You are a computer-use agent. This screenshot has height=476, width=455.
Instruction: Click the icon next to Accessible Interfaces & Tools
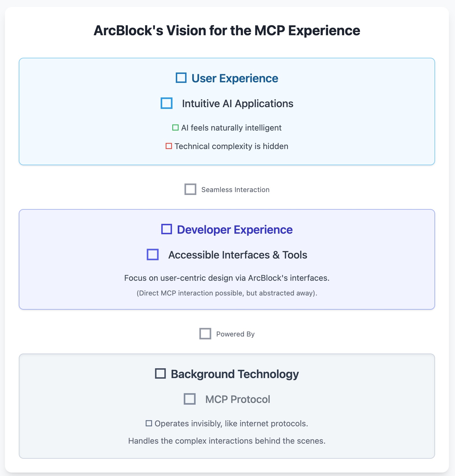pyautogui.click(x=153, y=254)
